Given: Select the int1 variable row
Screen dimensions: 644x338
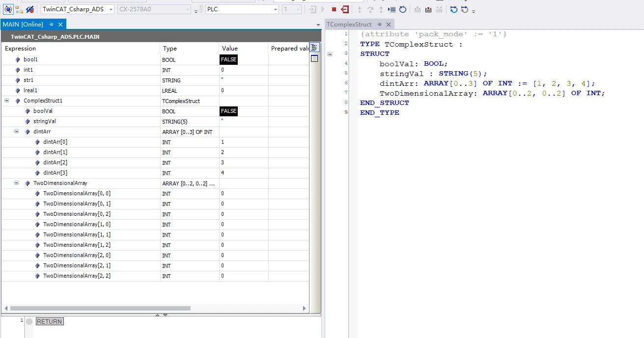Looking at the screenshot, I should coord(155,70).
